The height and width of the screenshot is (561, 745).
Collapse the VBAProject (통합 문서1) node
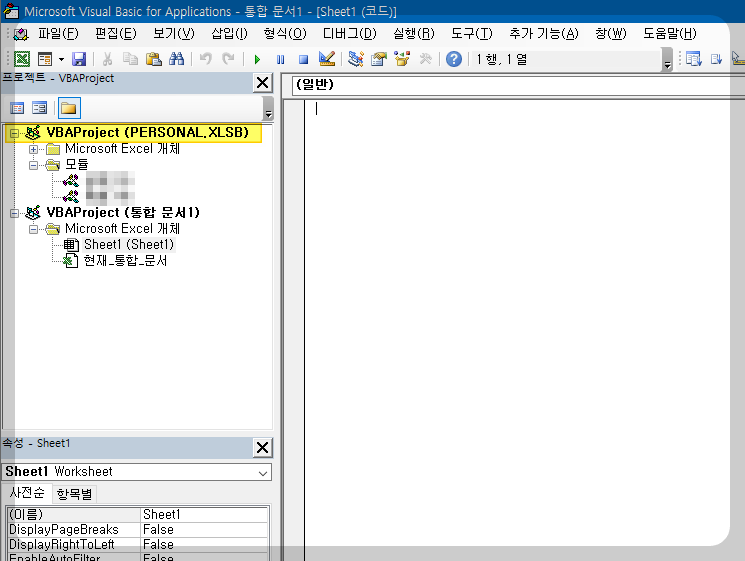click(15, 213)
